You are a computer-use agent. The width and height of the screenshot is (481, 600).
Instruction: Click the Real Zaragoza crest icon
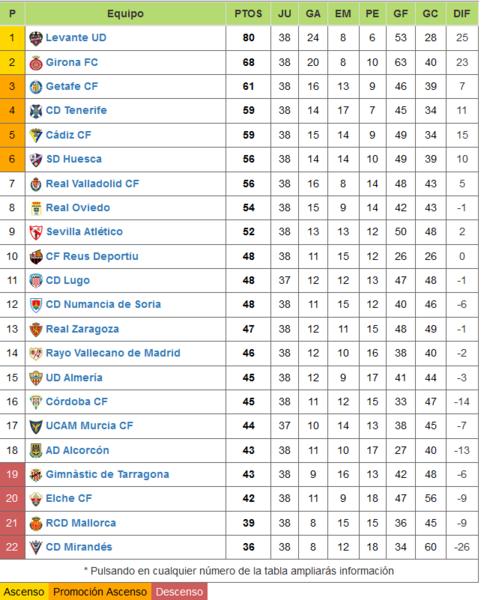tap(36, 329)
